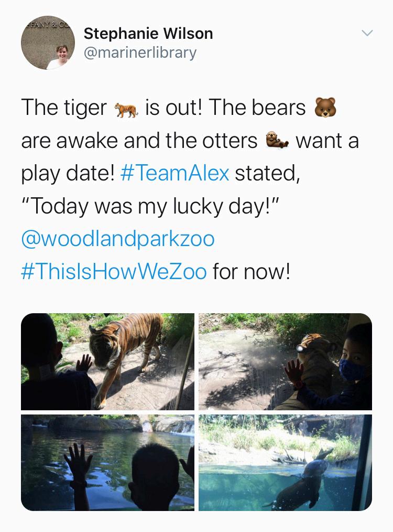Click the words "The tiger" in tweet
Screen dimensions: 393x532
tap(64, 108)
